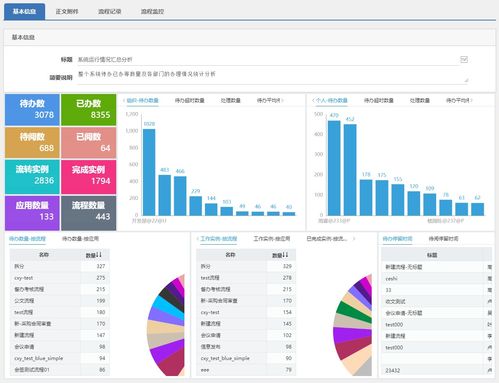Click into the 标题 title input field
This screenshot has height=383, width=499.
click(x=267, y=59)
